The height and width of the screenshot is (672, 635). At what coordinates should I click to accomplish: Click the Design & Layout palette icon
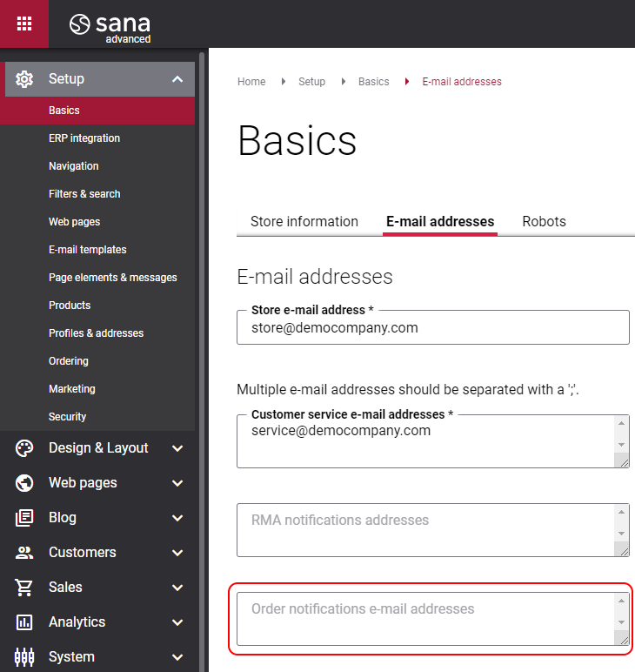[x=24, y=448]
